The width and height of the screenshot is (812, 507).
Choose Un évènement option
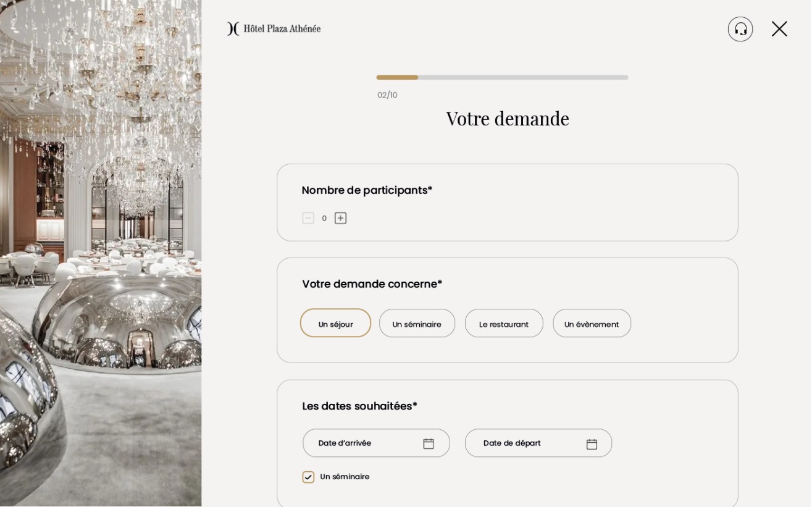592,323
